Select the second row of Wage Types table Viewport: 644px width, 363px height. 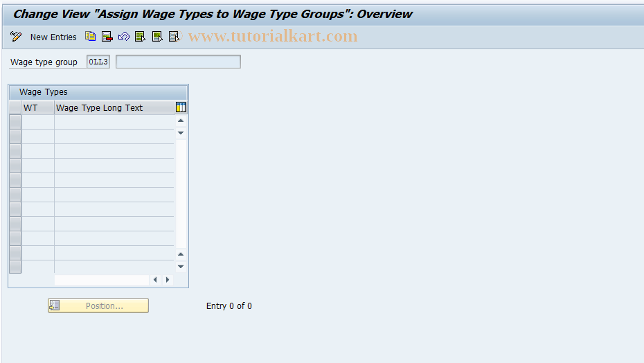tap(15, 136)
